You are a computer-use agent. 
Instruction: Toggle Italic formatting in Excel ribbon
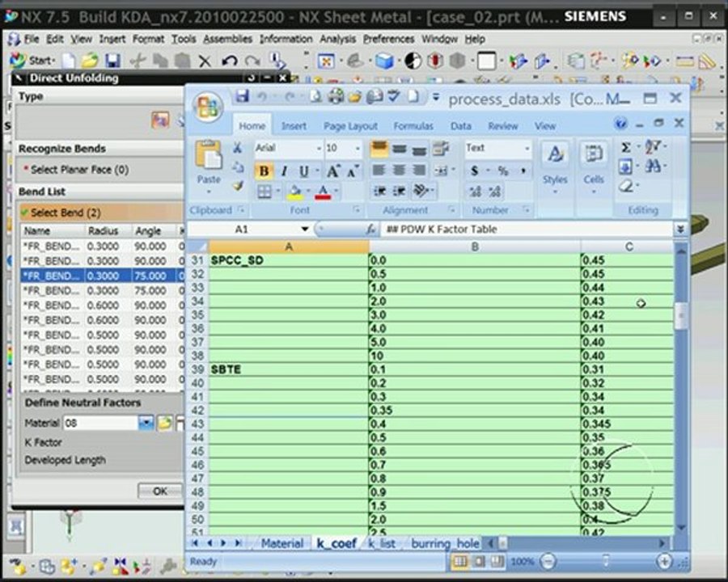point(284,171)
